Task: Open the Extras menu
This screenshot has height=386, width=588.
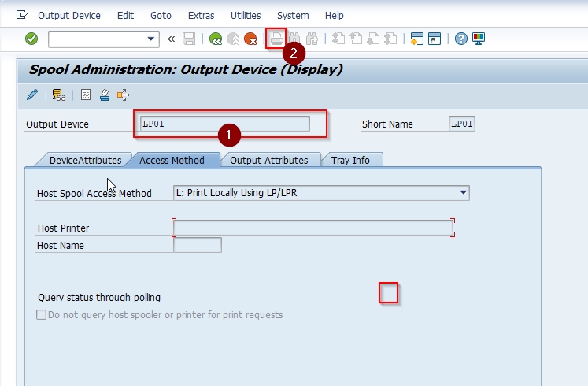Action: [201, 16]
